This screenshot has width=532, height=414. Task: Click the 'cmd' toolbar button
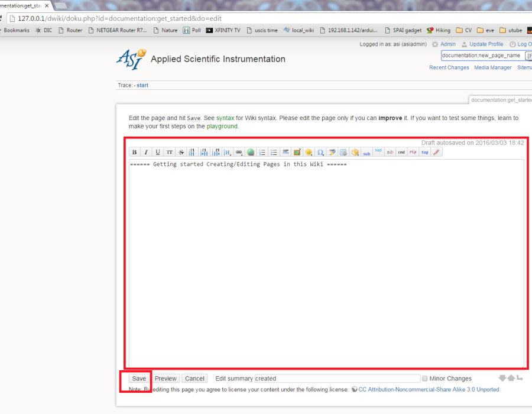[401, 153]
